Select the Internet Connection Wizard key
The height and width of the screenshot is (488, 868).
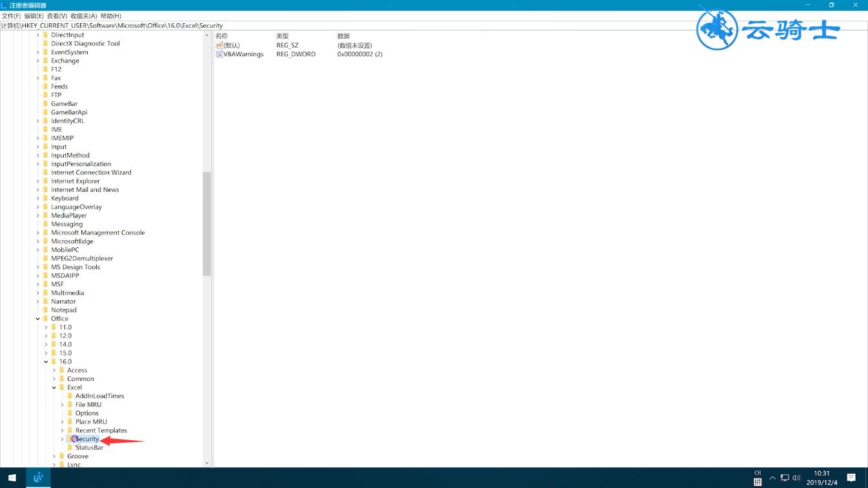click(x=91, y=172)
